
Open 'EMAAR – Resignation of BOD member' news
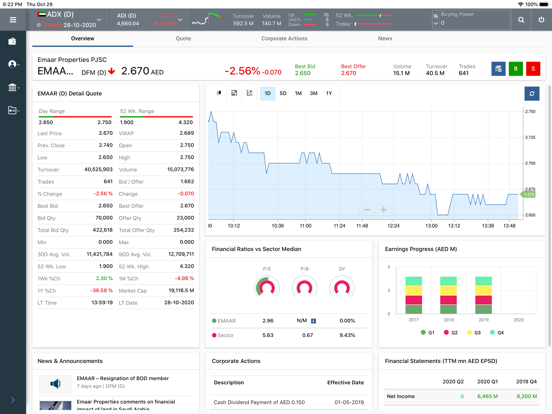123,378
